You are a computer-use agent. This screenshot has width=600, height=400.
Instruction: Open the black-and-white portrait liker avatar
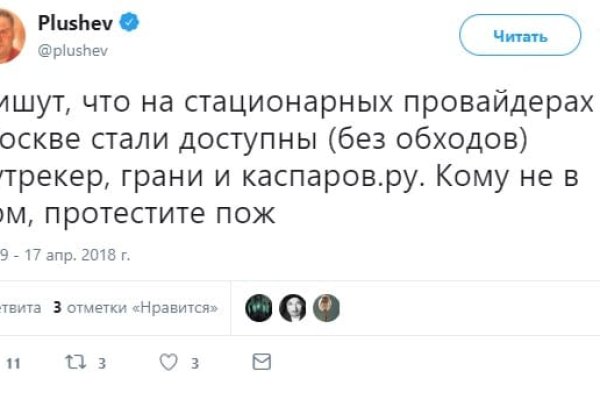pyautogui.click(x=292, y=308)
